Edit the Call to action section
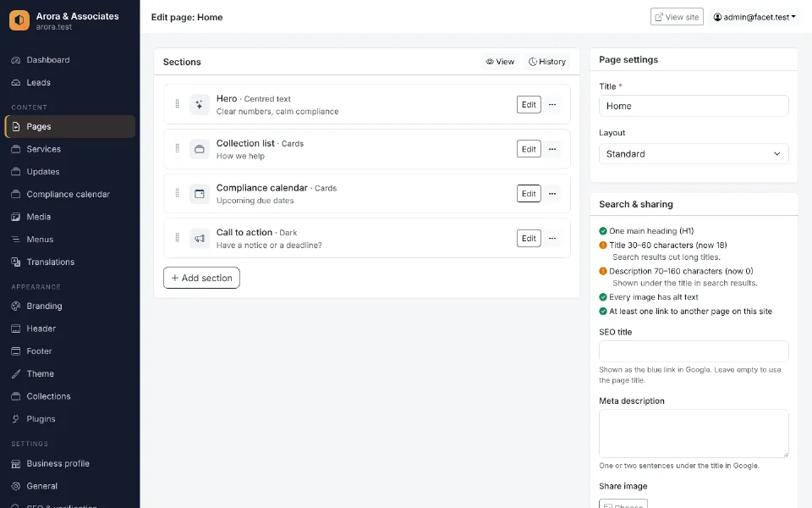The width and height of the screenshot is (812, 508). 529,238
